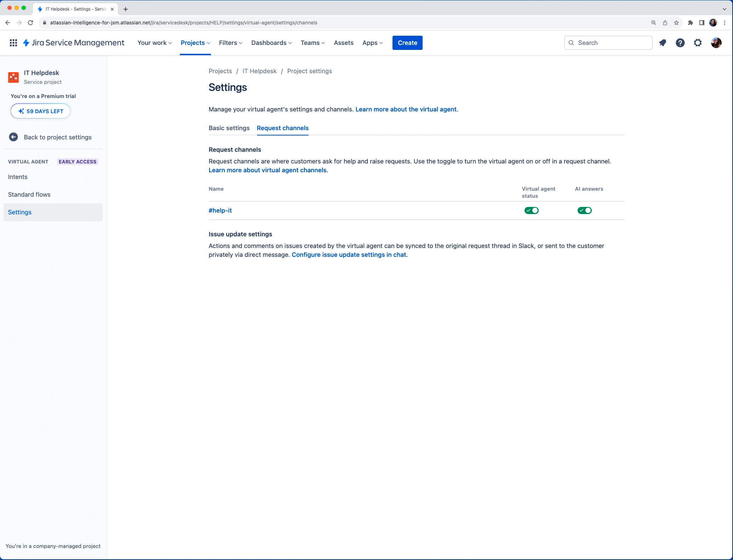The height and width of the screenshot is (560, 733).
Task: Select the Request channels tab
Action: (x=282, y=128)
